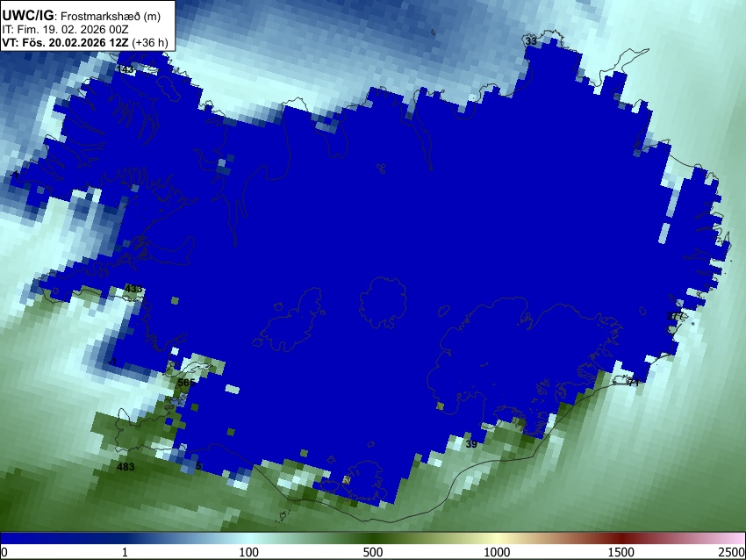Click the title text "UWC/IG: Frostmarkshæð (m)"

point(82,16)
